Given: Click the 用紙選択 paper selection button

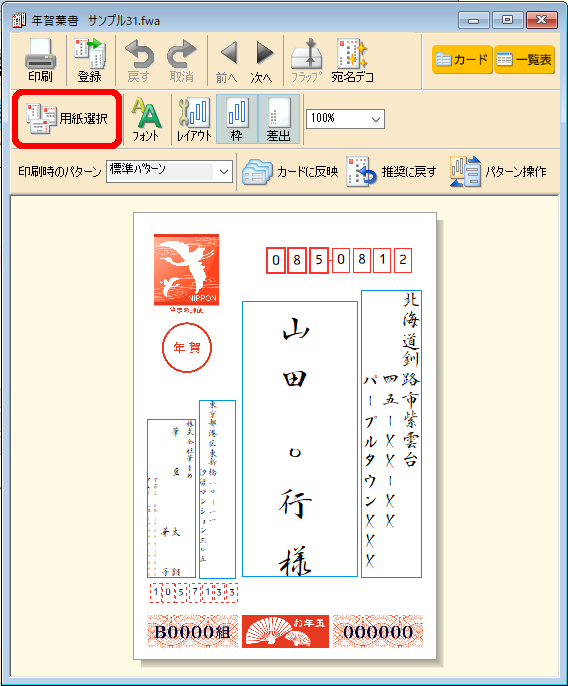Looking at the screenshot, I should pyautogui.click(x=67, y=119).
